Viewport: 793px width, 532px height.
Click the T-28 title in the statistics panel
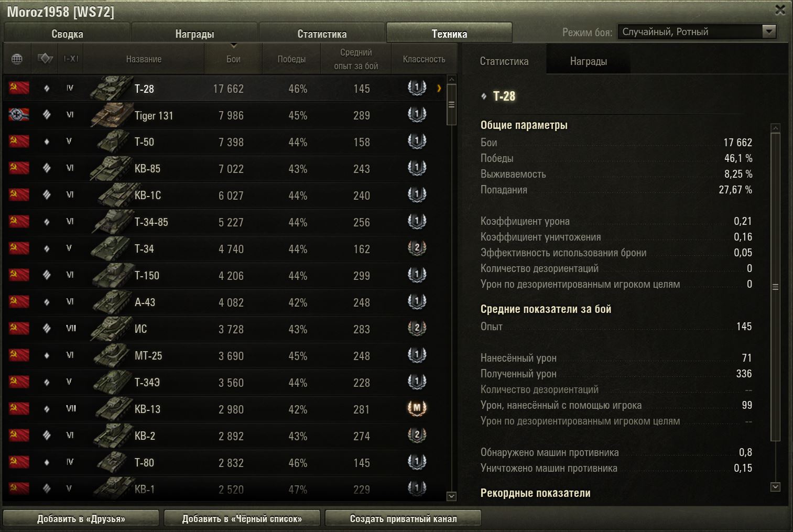pyautogui.click(x=504, y=96)
